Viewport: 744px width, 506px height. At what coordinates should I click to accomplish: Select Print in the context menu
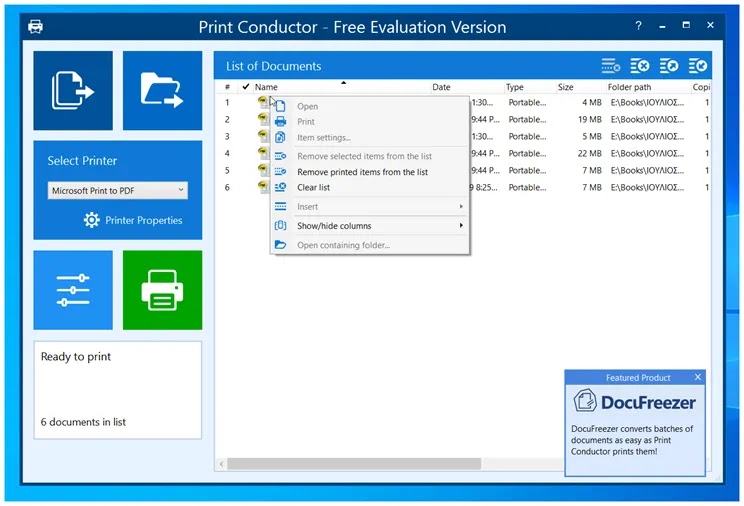coord(306,122)
